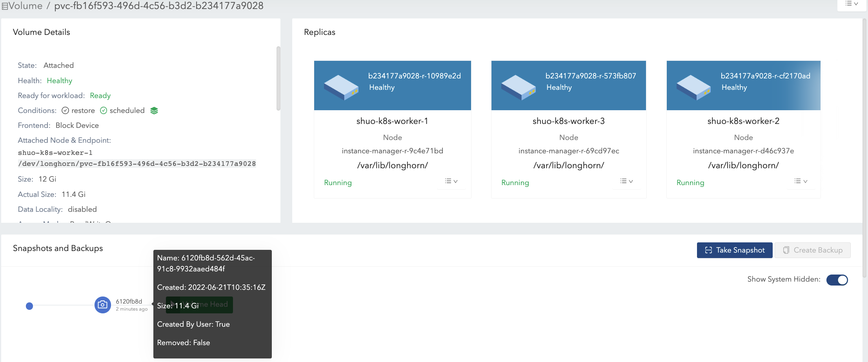Click the Volume Details panel scrollbar
Screen dimensions: 868x362
coord(278,78)
